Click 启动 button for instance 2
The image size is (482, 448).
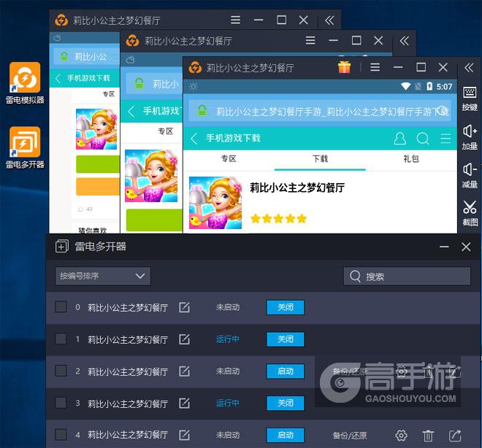pos(286,371)
